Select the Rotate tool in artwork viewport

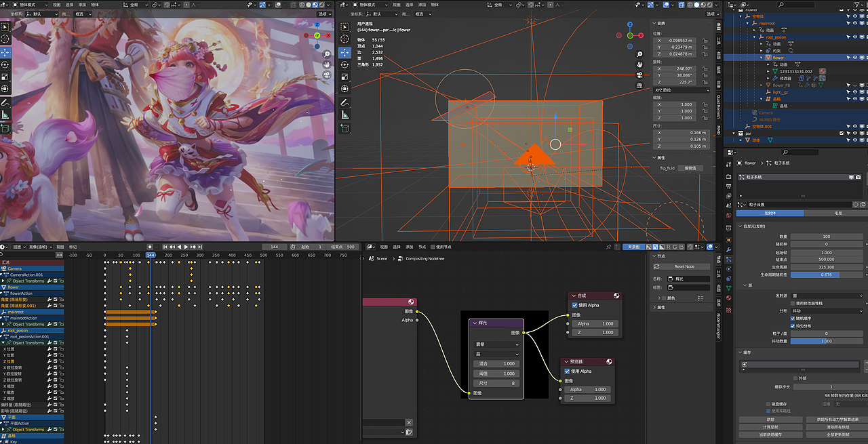point(5,64)
